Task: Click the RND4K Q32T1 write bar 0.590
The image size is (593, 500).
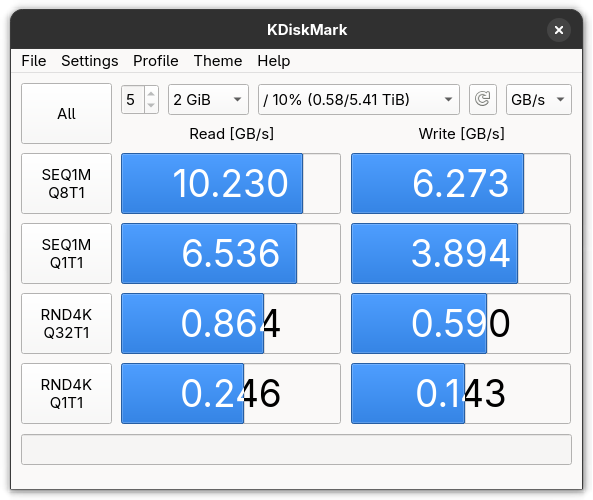Action: [461, 323]
